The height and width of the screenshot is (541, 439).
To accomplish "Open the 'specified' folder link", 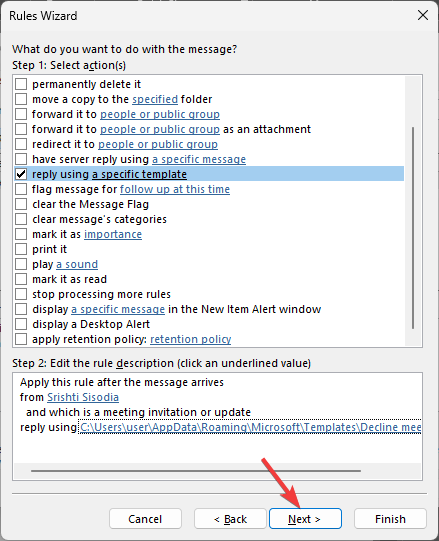I will coord(155,99).
